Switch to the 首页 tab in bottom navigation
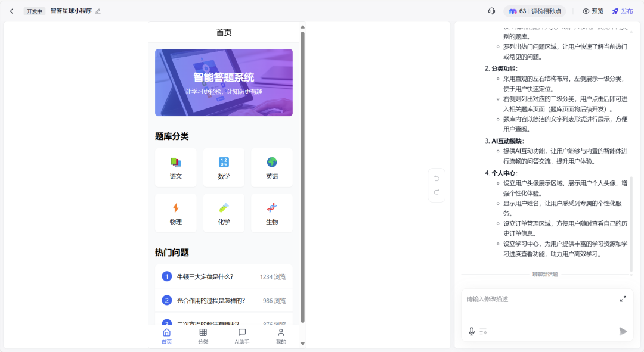The height and width of the screenshot is (352, 644). [x=166, y=335]
